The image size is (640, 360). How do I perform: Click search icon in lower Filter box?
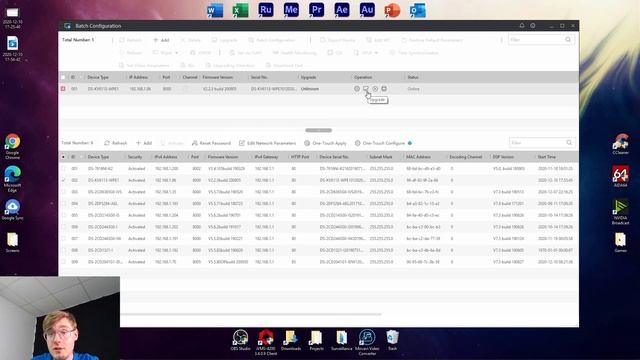click(x=569, y=142)
